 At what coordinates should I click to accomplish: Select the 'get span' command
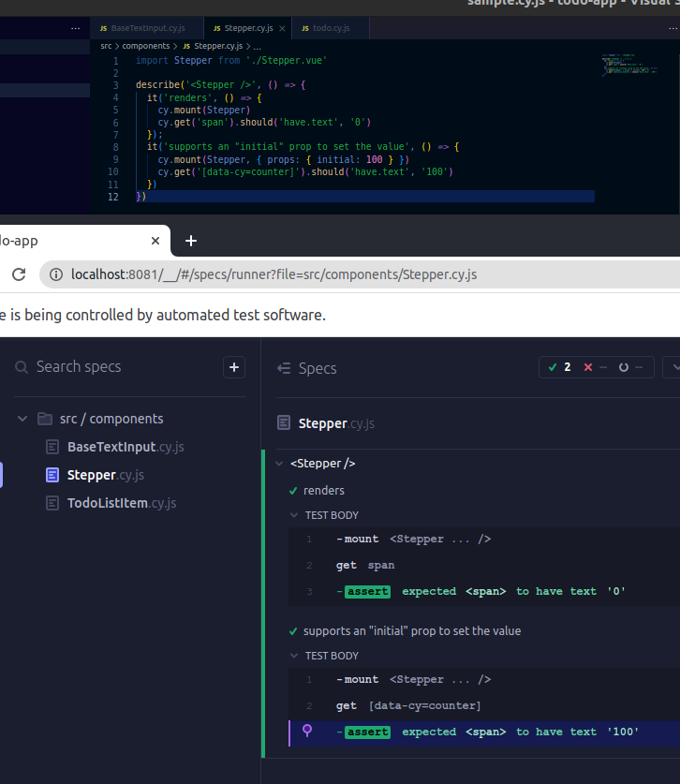click(484, 566)
